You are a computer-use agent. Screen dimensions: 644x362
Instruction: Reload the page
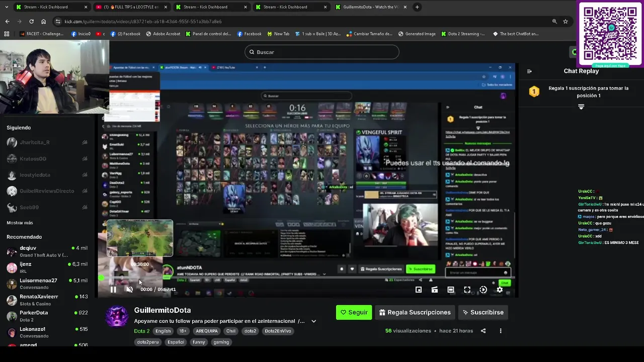tap(31, 22)
